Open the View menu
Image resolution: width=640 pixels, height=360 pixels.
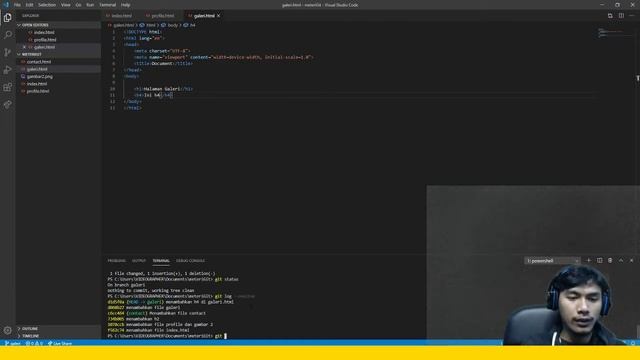66,5
